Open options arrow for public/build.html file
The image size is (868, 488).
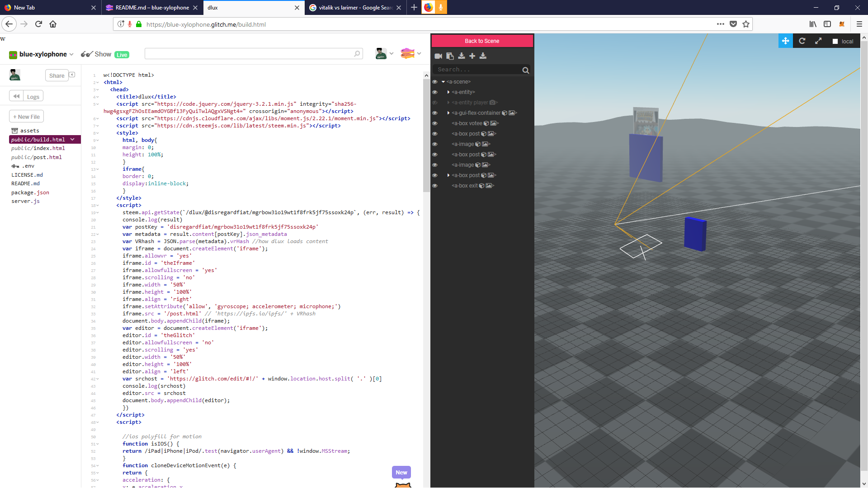72,140
